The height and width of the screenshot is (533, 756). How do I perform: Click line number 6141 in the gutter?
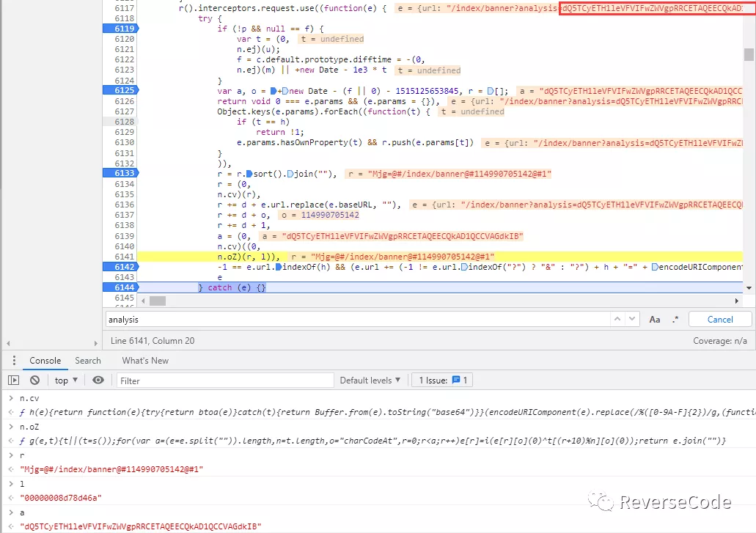pos(124,257)
